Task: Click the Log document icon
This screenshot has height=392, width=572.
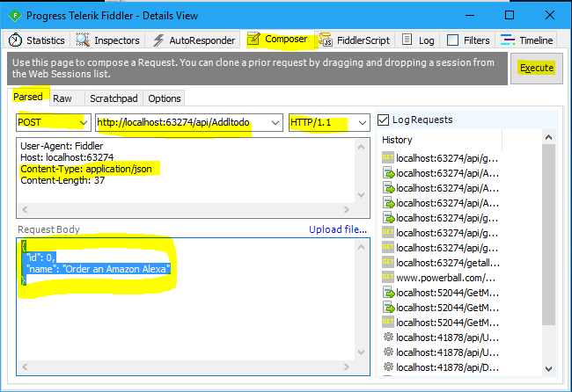Action: (407, 40)
